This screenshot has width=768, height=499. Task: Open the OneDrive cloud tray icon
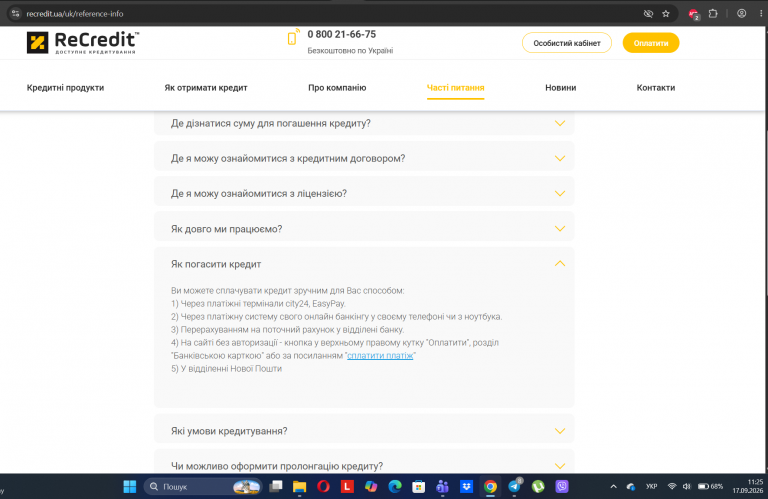coord(631,486)
